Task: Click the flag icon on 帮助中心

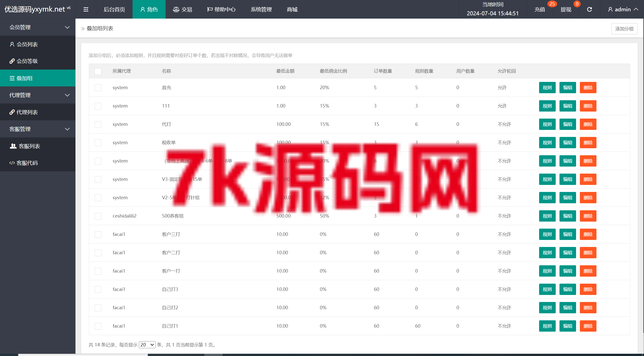Action: pyautogui.click(x=210, y=9)
